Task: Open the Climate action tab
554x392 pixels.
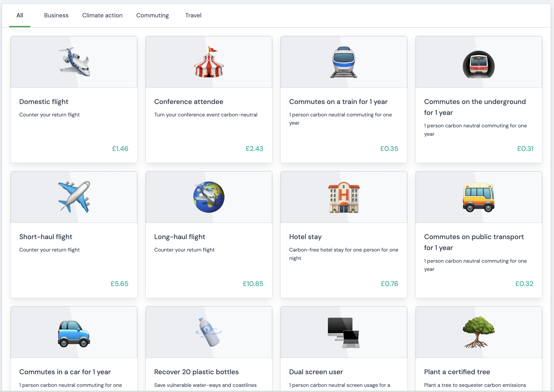Action: [x=102, y=15]
